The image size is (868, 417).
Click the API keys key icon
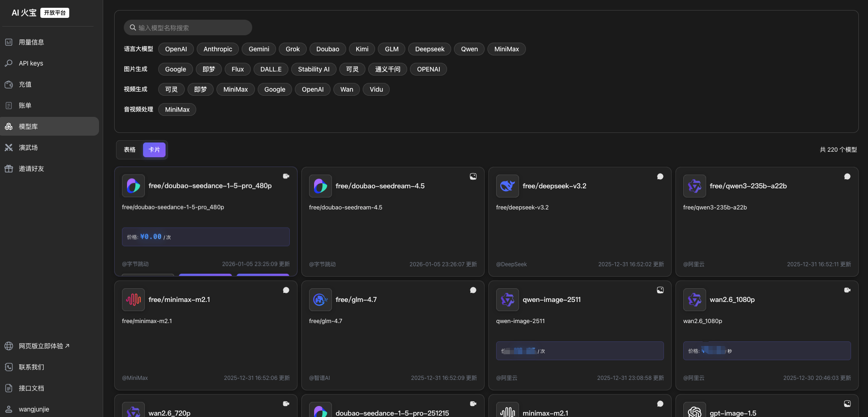(9, 63)
